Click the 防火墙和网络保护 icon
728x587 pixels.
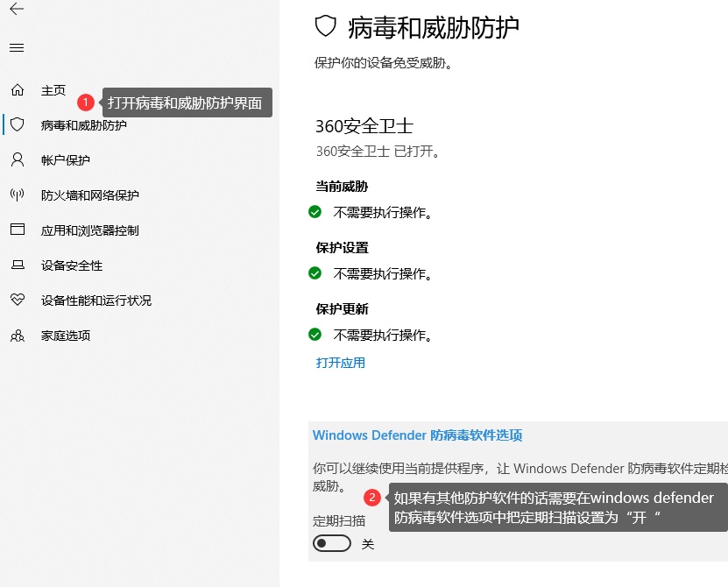coord(17,194)
